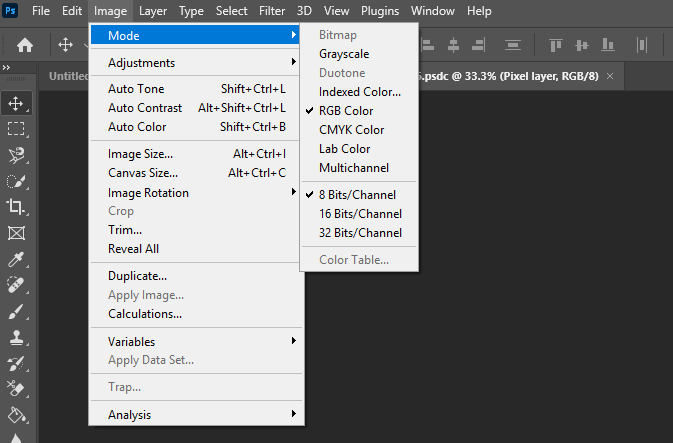Select the Clone Stamp tool
The height and width of the screenshot is (443, 673).
(16, 337)
